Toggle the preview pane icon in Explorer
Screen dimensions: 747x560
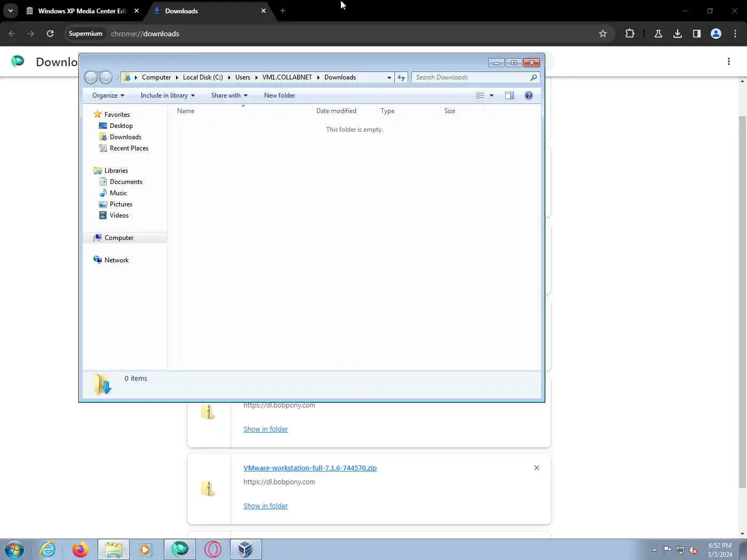[x=510, y=95]
